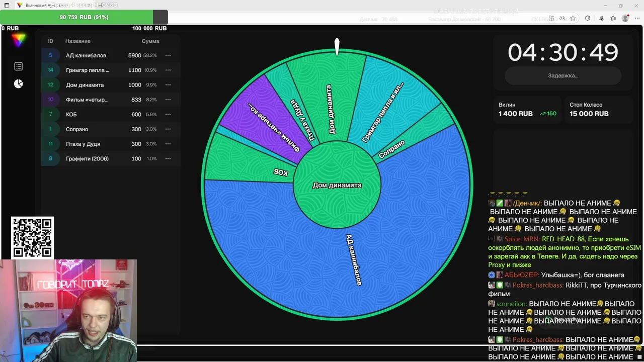644x362 pixels.
Task: Open the browser tab actions icon
Action: pyautogui.click(x=7, y=5)
